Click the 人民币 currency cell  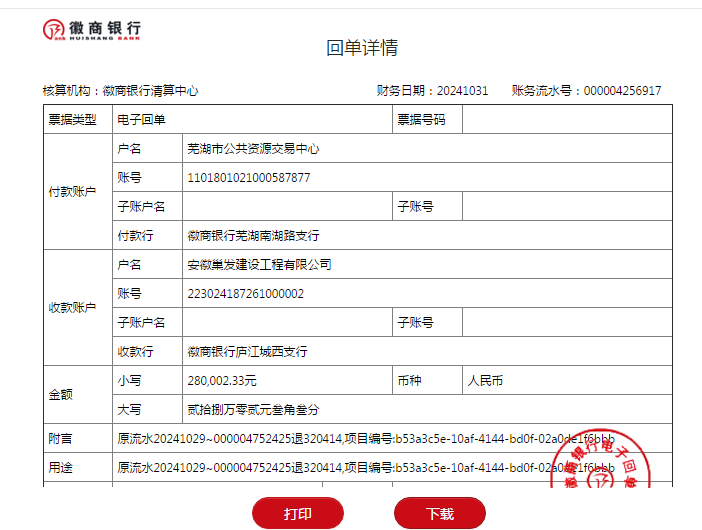point(485,381)
